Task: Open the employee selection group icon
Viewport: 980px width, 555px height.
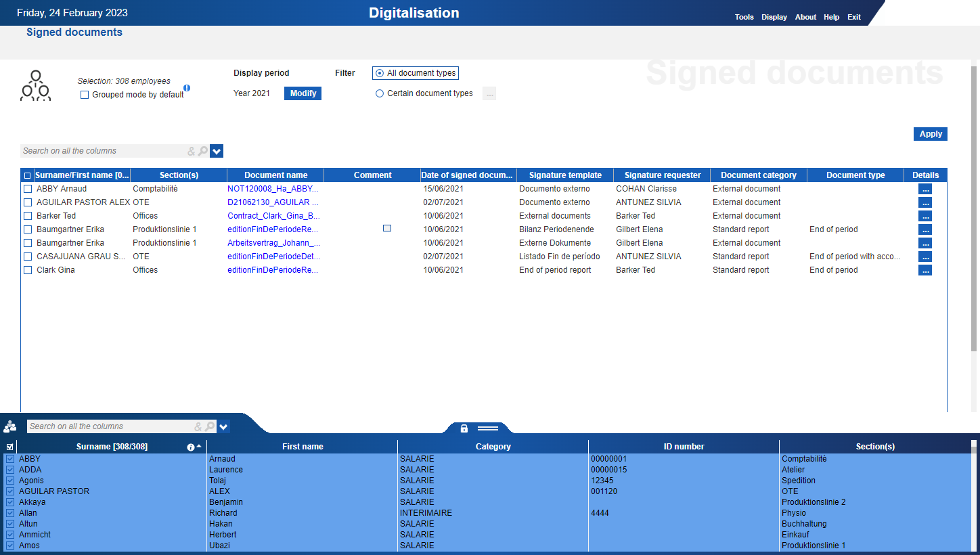Action: [35, 86]
